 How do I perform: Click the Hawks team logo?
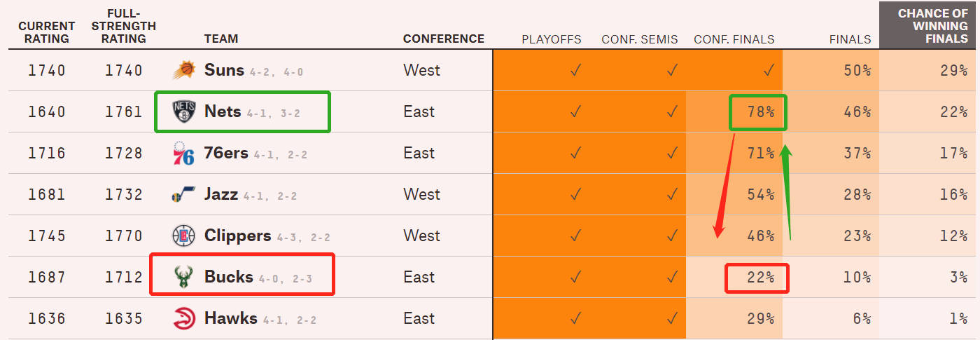(x=184, y=318)
